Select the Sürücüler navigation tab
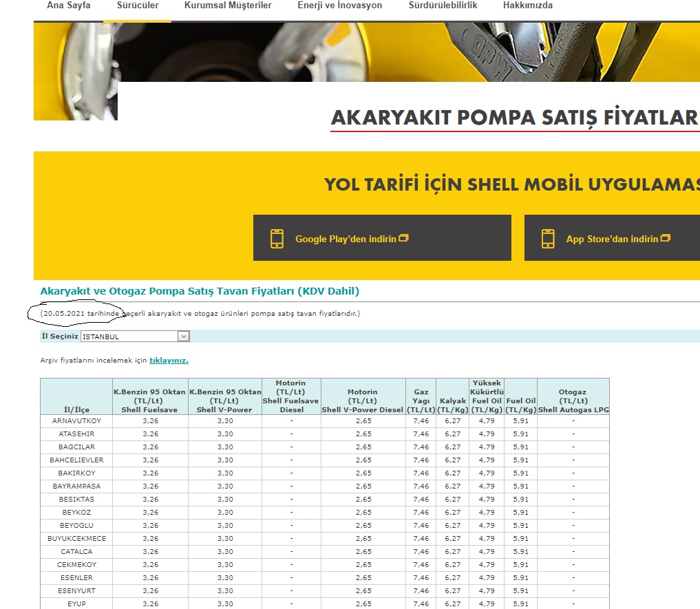 click(138, 6)
